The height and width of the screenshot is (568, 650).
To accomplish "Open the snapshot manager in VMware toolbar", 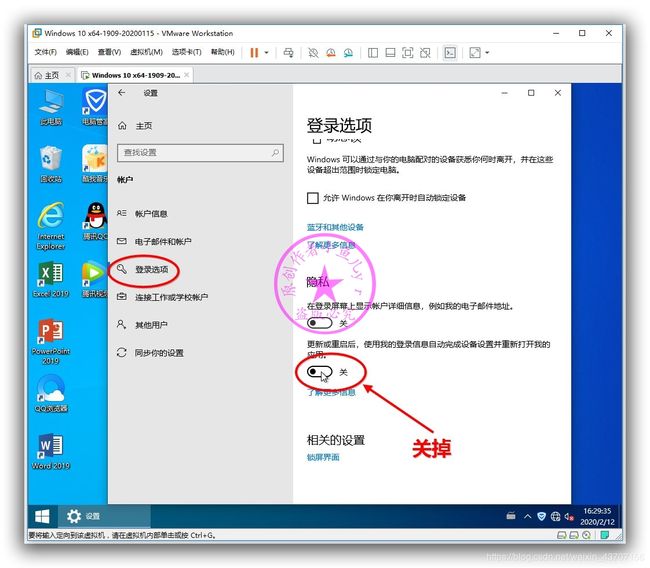I will tap(349, 53).
